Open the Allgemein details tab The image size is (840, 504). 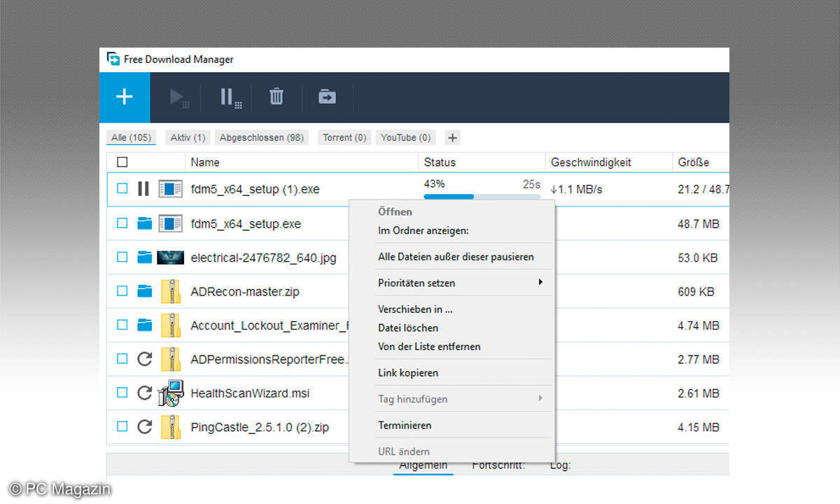(x=423, y=465)
